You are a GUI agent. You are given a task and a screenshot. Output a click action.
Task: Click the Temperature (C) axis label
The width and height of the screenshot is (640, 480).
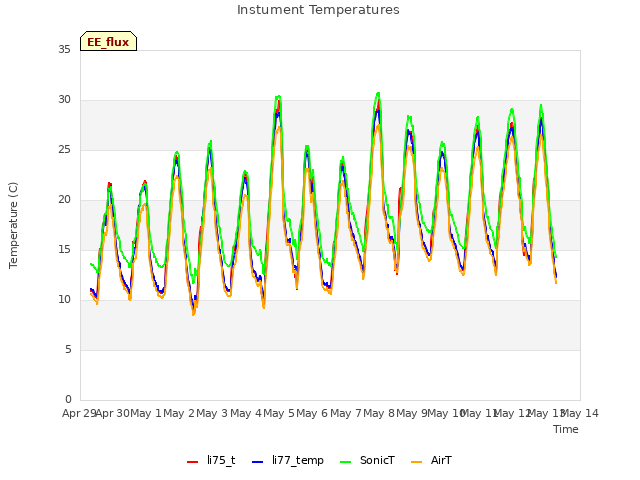[13, 225]
